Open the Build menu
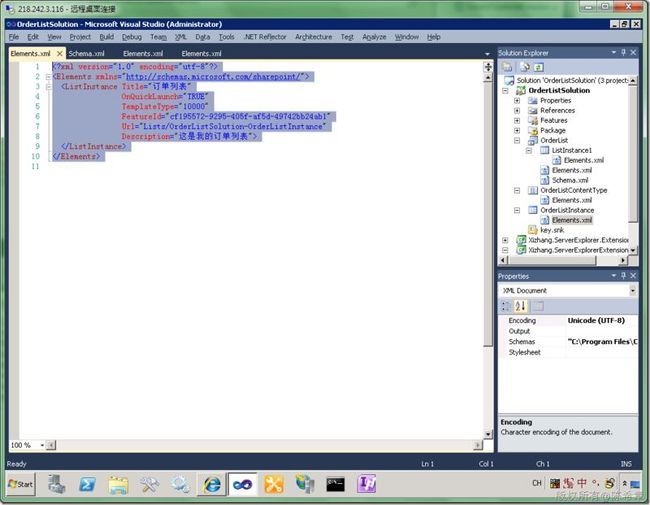 click(x=107, y=37)
